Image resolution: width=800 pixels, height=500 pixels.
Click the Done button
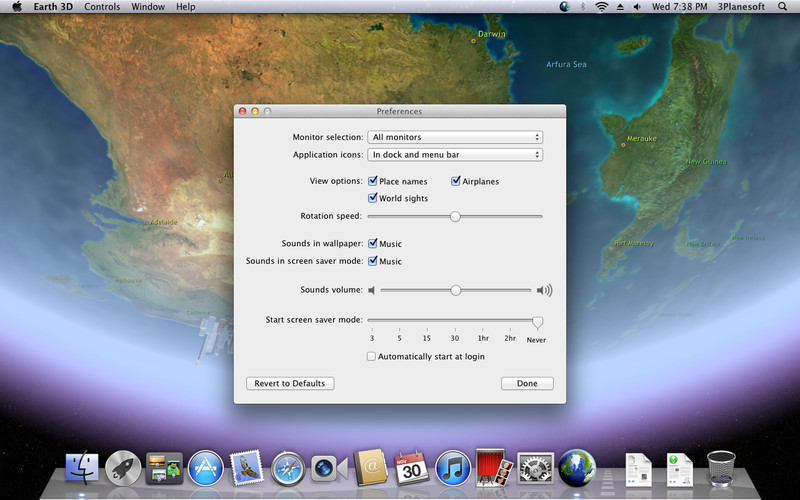point(527,383)
